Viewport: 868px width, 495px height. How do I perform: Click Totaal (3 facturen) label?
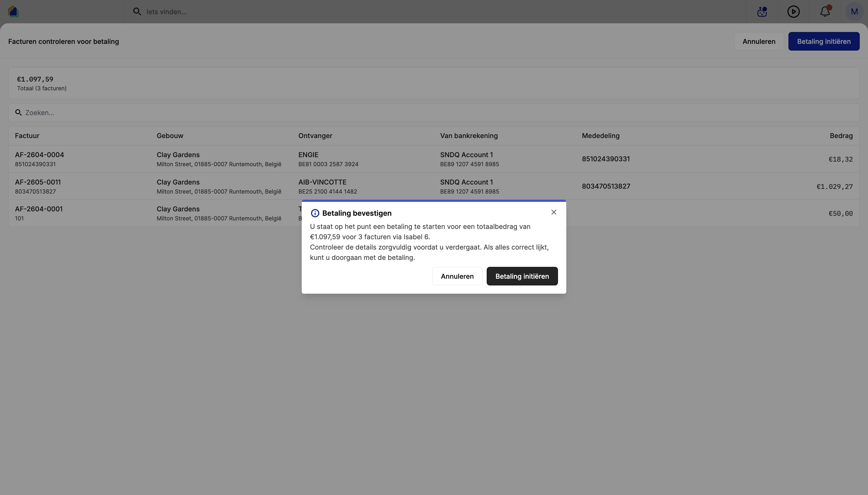(x=42, y=88)
